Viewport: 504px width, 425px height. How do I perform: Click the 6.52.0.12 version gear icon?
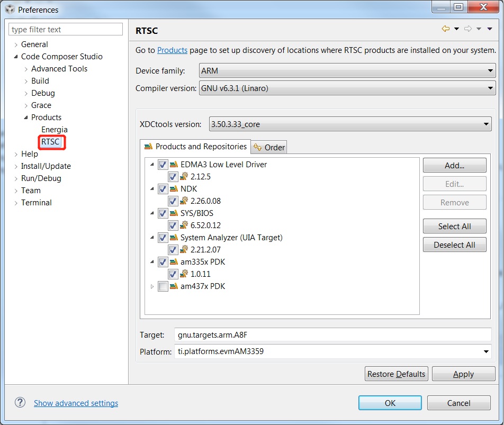(x=184, y=225)
